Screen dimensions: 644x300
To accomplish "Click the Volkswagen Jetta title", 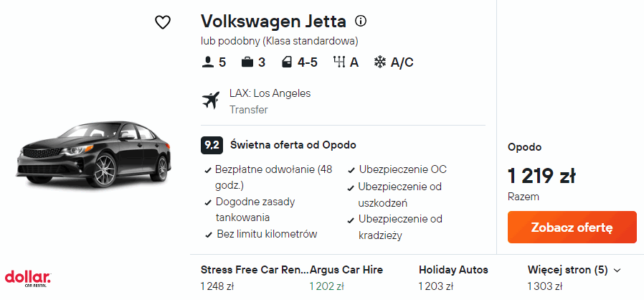I will pyautogui.click(x=273, y=21).
